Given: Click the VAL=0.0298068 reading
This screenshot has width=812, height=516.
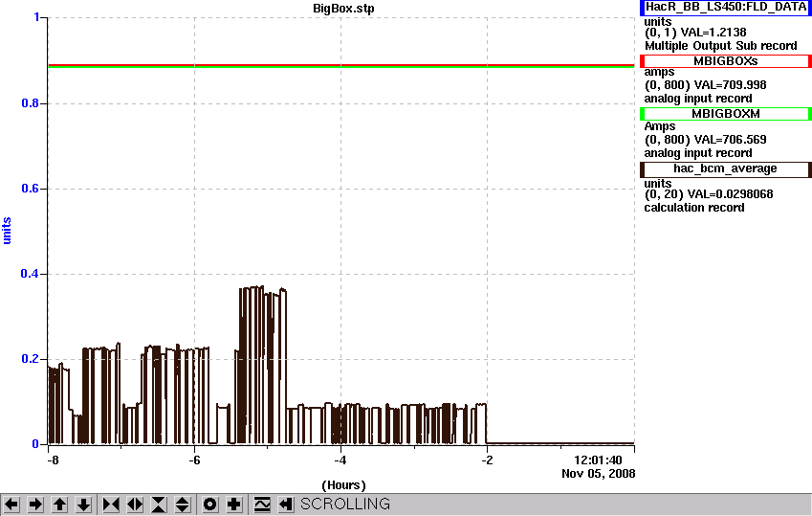Looking at the screenshot, I should click(x=730, y=194).
